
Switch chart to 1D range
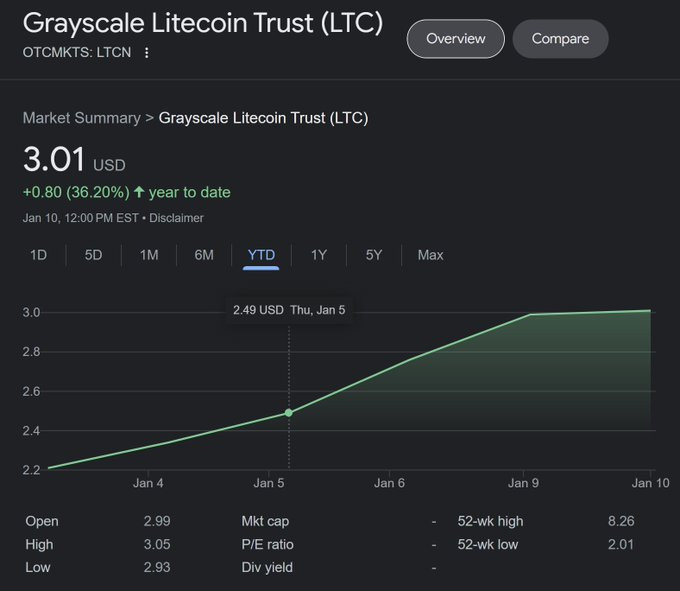[x=38, y=255]
